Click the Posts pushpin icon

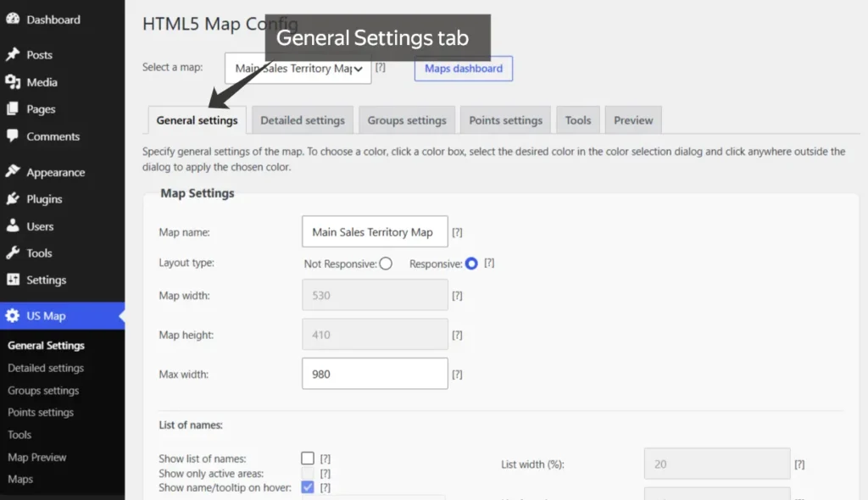tap(13, 54)
